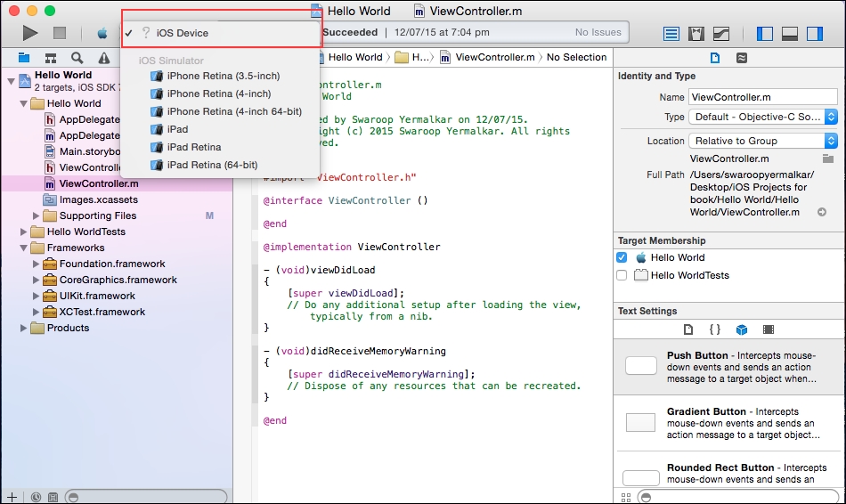Click the library filter field
Image resolution: width=846 pixels, height=504 pixels.
coord(737,497)
